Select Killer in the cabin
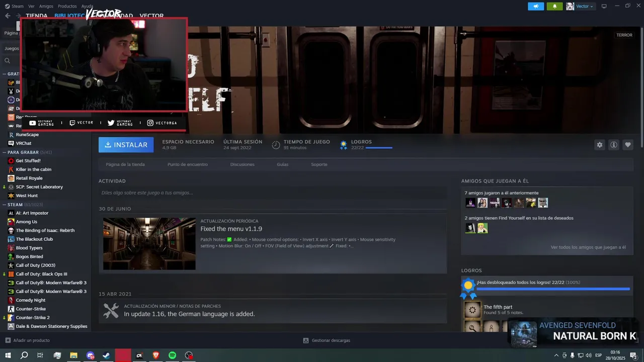 34,169
